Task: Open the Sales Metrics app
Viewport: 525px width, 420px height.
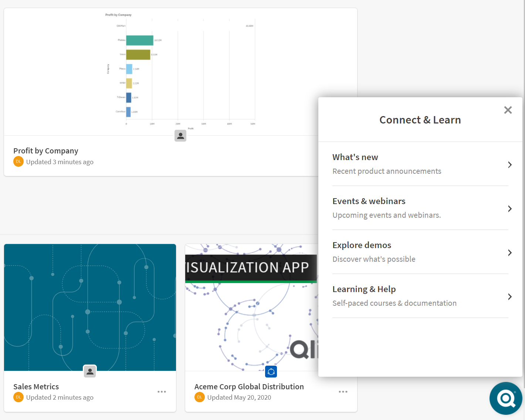Action: pyautogui.click(x=36, y=386)
